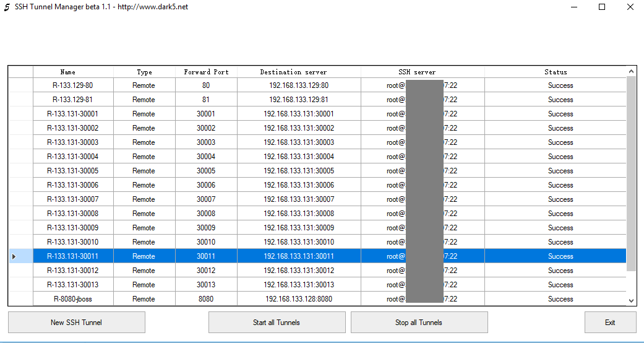
Task: Select tunnel name R-133.131-30009
Action: [73, 228]
